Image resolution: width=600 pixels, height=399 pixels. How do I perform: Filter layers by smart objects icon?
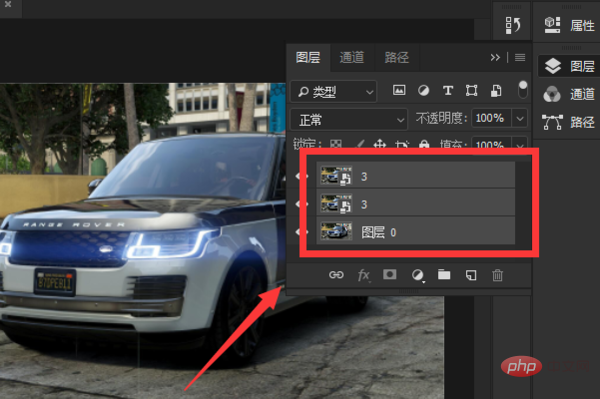496,91
